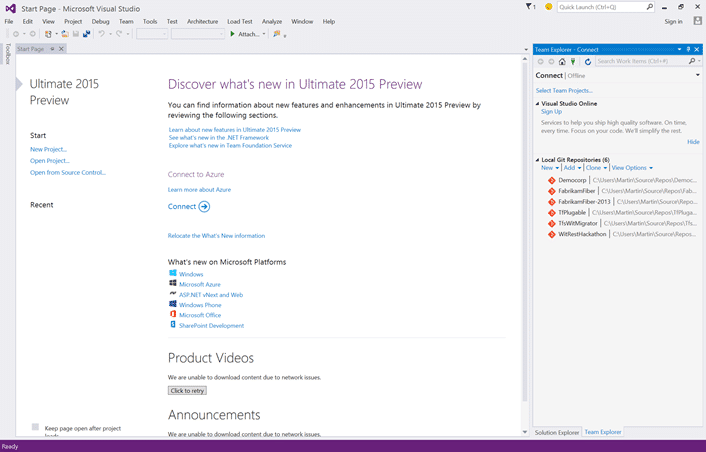
Task: Click Learn more about Azure link
Action: 199,190
